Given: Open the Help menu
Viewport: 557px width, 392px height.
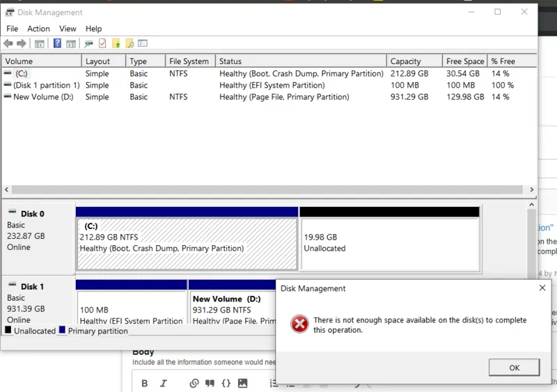Looking at the screenshot, I should pos(93,29).
